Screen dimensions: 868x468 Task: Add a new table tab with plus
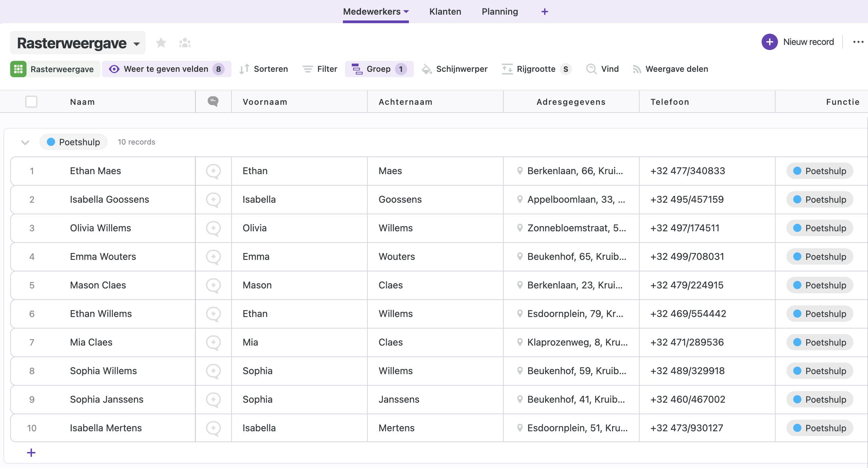(544, 12)
